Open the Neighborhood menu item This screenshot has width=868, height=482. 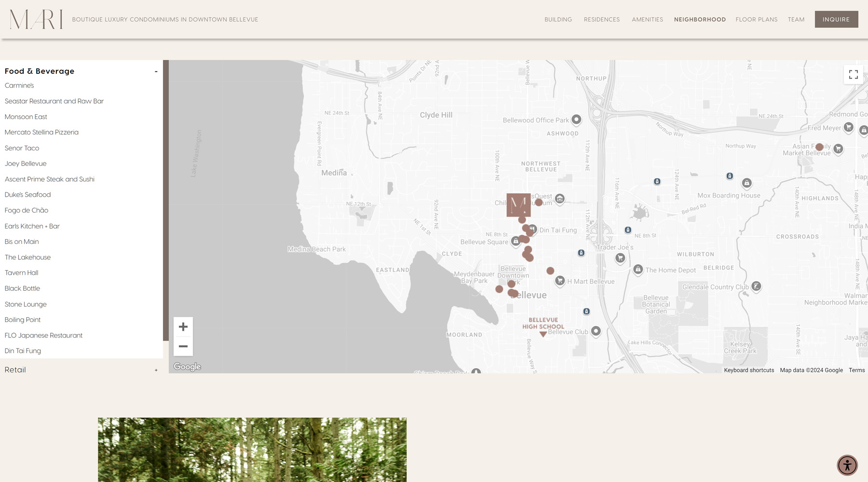(700, 20)
